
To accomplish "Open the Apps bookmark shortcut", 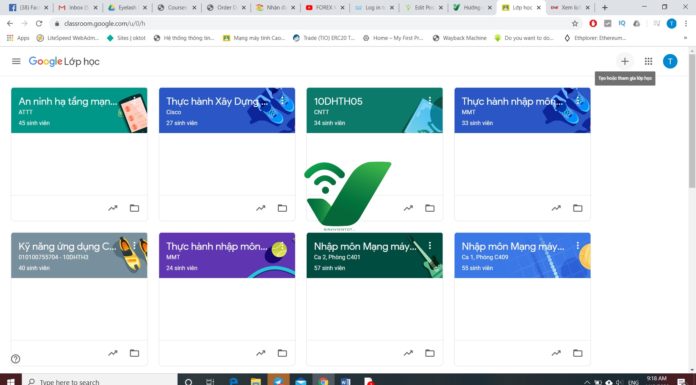I will [x=18, y=38].
